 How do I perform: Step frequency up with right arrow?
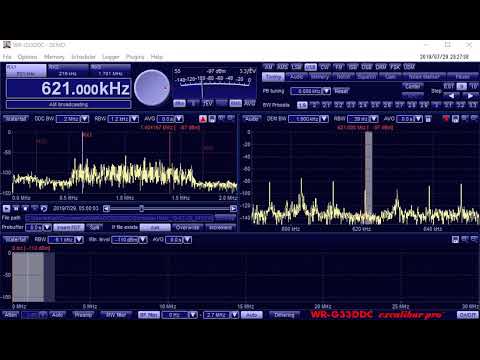point(470,96)
